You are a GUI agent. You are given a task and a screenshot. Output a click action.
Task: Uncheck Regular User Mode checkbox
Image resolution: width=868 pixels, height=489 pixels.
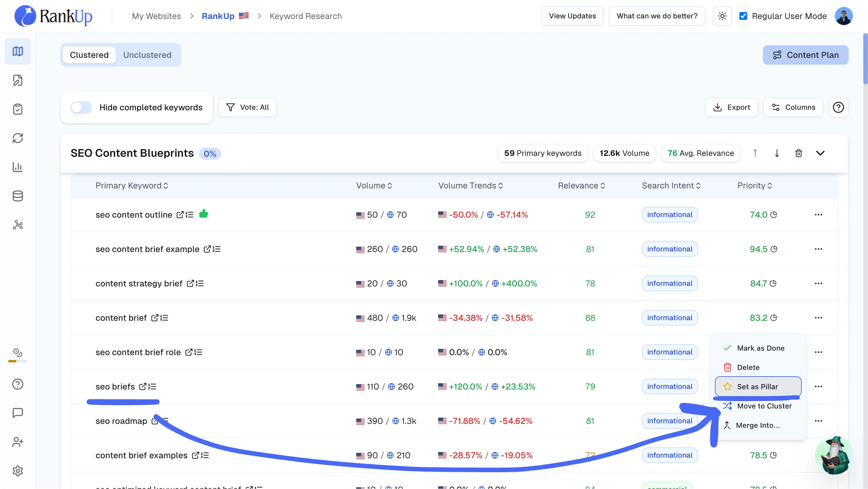coord(743,16)
